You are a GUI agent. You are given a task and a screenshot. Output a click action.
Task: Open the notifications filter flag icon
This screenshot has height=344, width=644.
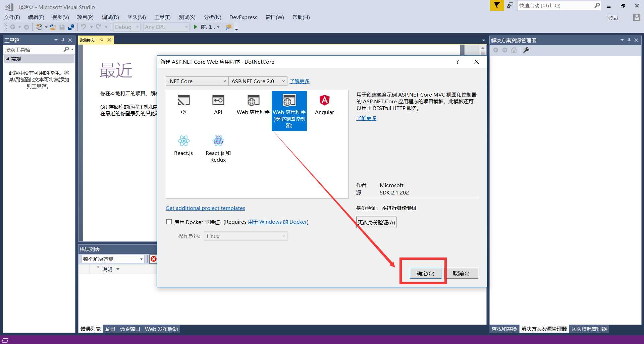[x=497, y=5]
